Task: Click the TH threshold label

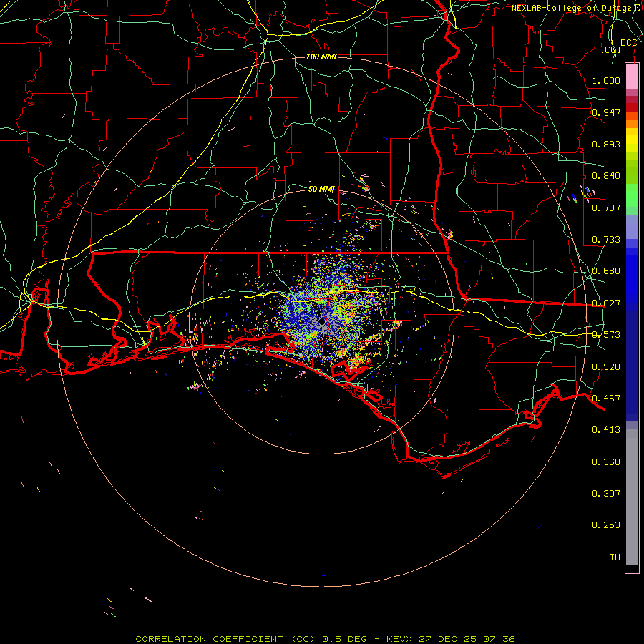Action: (x=615, y=557)
